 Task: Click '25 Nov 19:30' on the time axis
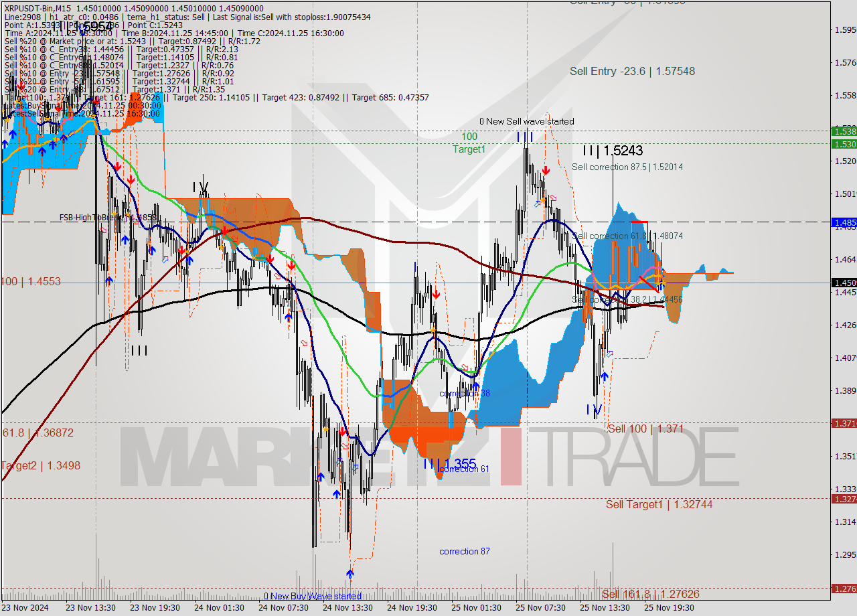(x=668, y=608)
